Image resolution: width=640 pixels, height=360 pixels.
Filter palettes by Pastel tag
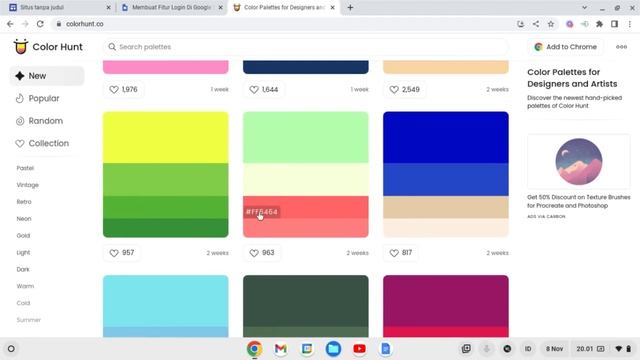25,168
